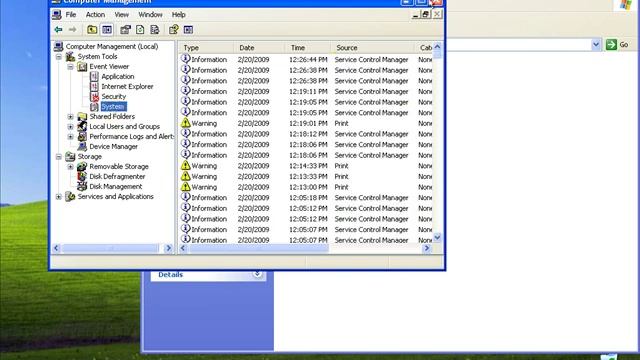
Task: Click the Event Viewer icon in tree
Action: 82,67
